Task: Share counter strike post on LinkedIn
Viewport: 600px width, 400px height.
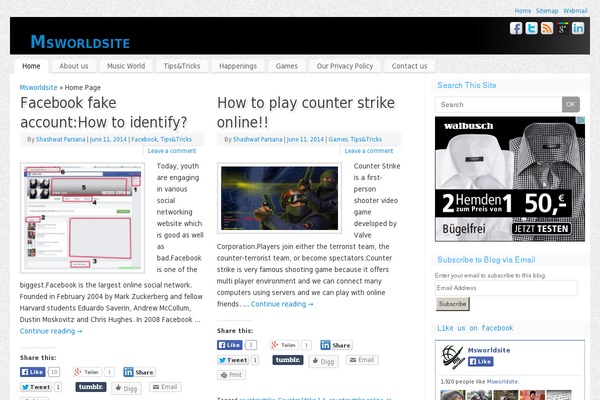Action: tap(336, 345)
